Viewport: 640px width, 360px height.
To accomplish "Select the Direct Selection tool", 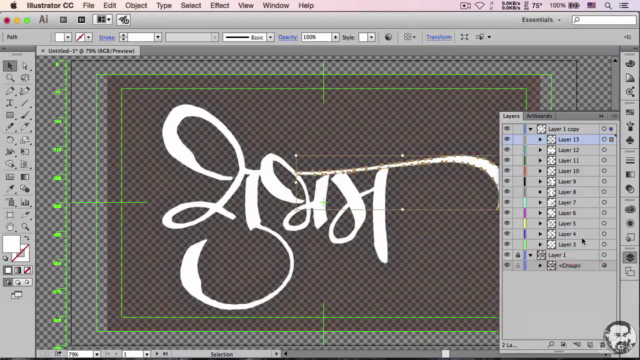I will (x=25, y=66).
